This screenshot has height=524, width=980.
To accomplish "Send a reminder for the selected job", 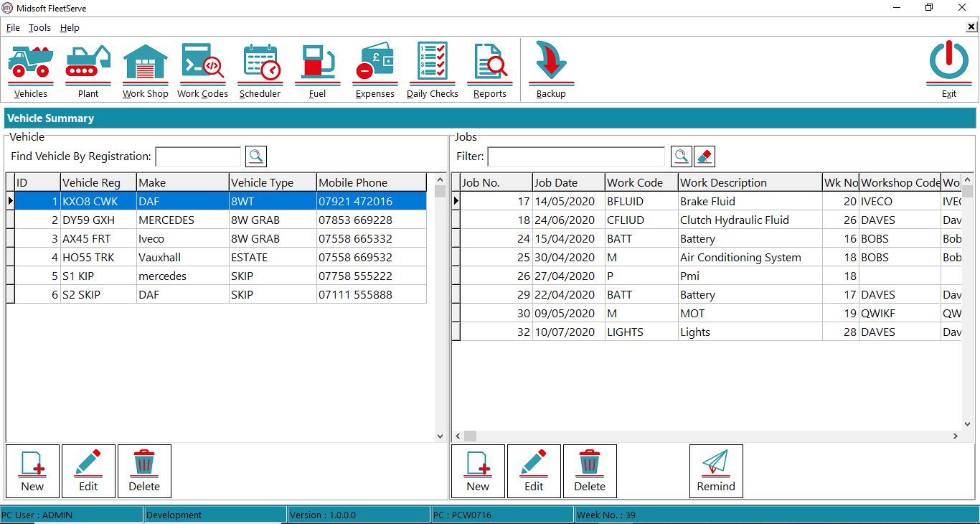I will [715, 470].
